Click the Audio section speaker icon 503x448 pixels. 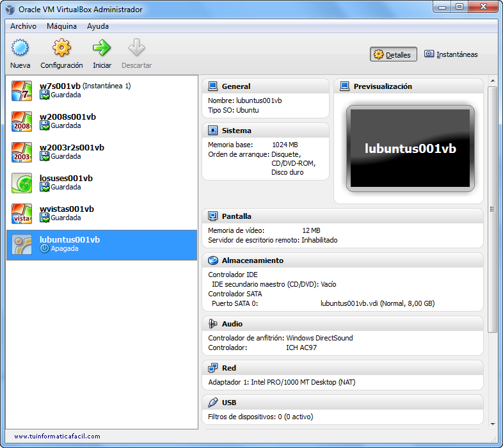pos(212,323)
